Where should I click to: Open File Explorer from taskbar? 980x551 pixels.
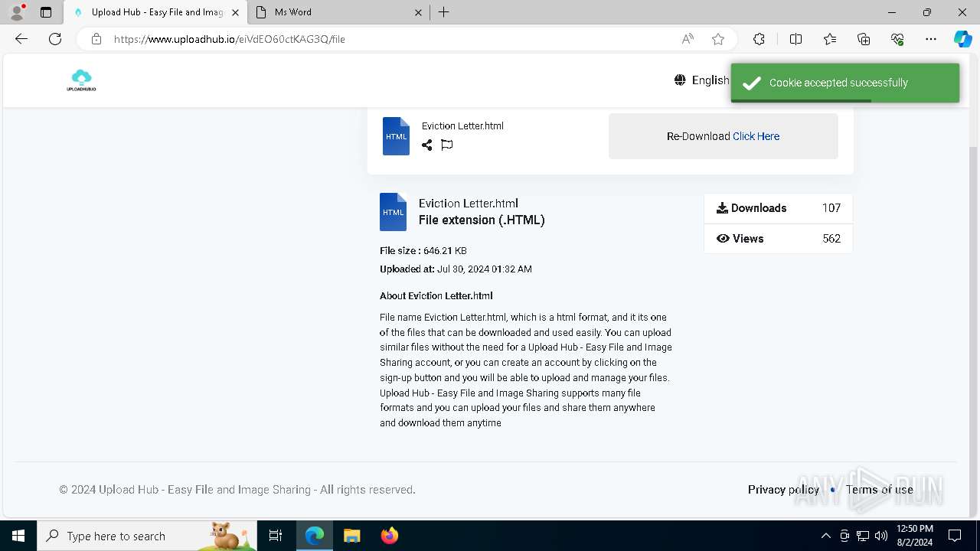[351, 536]
